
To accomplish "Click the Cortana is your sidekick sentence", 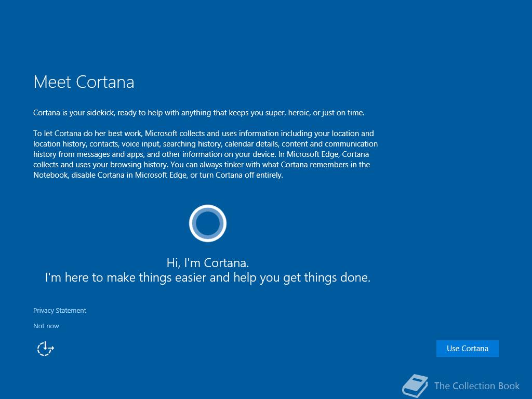I will [199, 113].
